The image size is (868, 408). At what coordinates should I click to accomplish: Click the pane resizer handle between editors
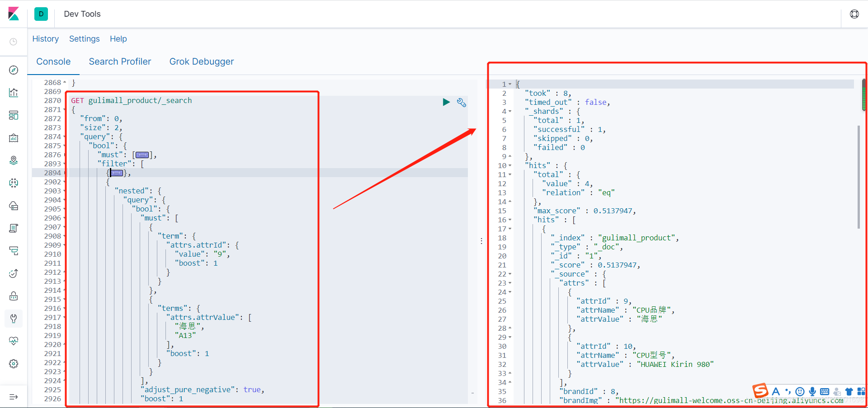tap(481, 241)
